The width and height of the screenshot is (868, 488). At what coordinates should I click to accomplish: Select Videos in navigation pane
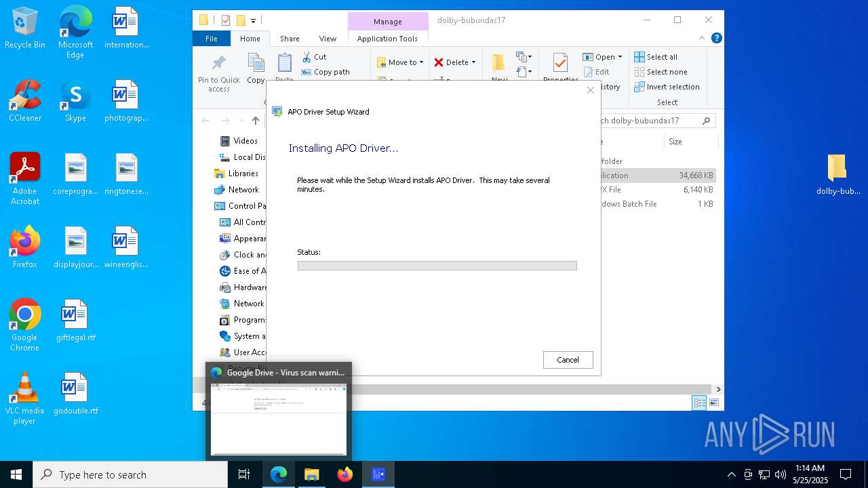point(245,141)
